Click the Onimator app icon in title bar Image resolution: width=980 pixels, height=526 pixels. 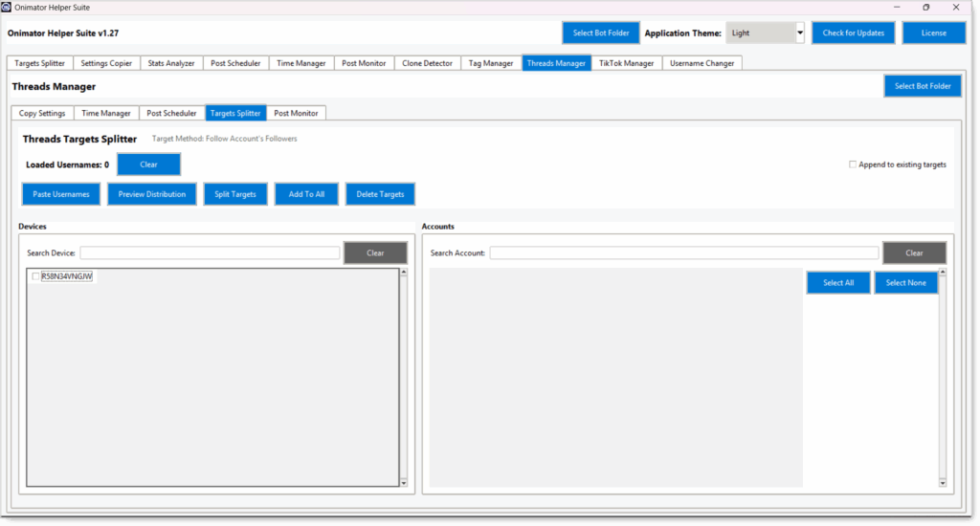7,7
